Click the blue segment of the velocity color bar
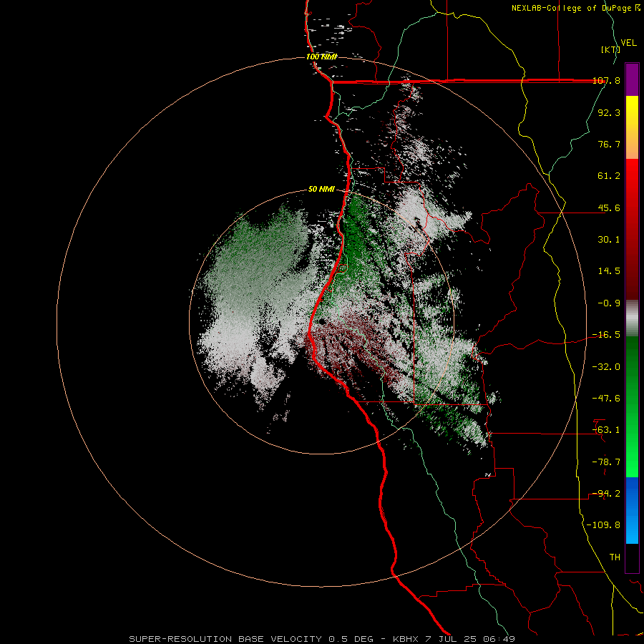Image resolution: width=644 pixels, height=644 pixels. click(x=632, y=510)
